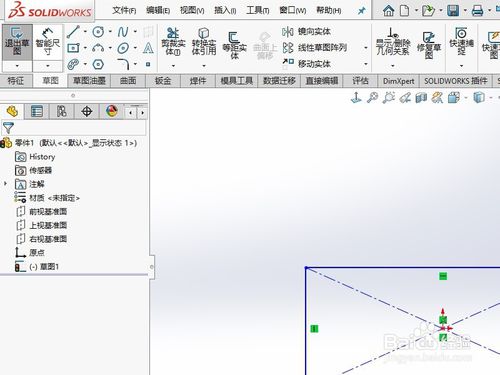The width and height of the screenshot is (500, 375).
Task: Open the View (视图) menu
Action: [x=192, y=11]
